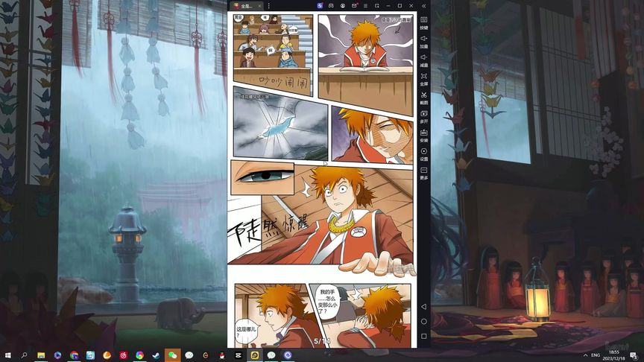This screenshot has height=362, width=644.
Task: Collapse the emulator sidebar with double-chevron
Action: pos(424,6)
